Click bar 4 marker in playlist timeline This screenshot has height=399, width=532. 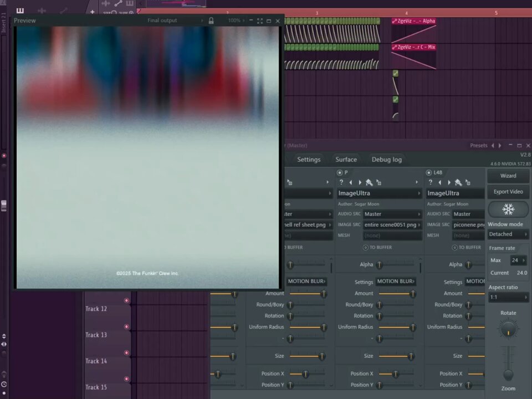pyautogui.click(x=406, y=13)
